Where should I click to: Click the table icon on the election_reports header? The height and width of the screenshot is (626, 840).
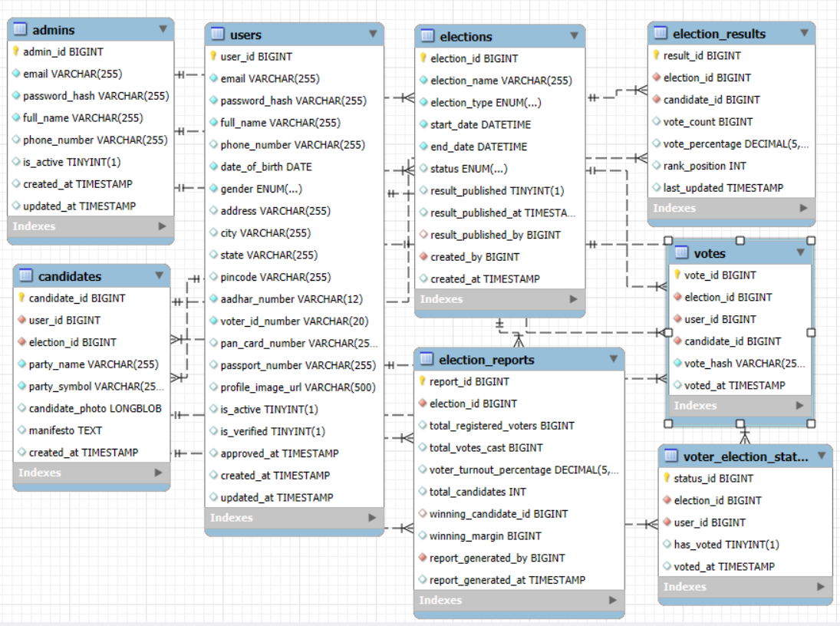[425, 359]
